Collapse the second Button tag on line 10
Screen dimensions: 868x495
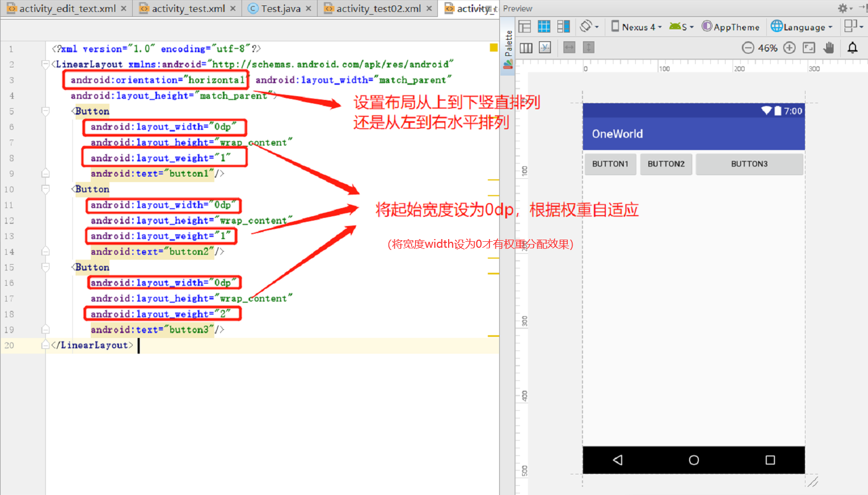(x=46, y=189)
